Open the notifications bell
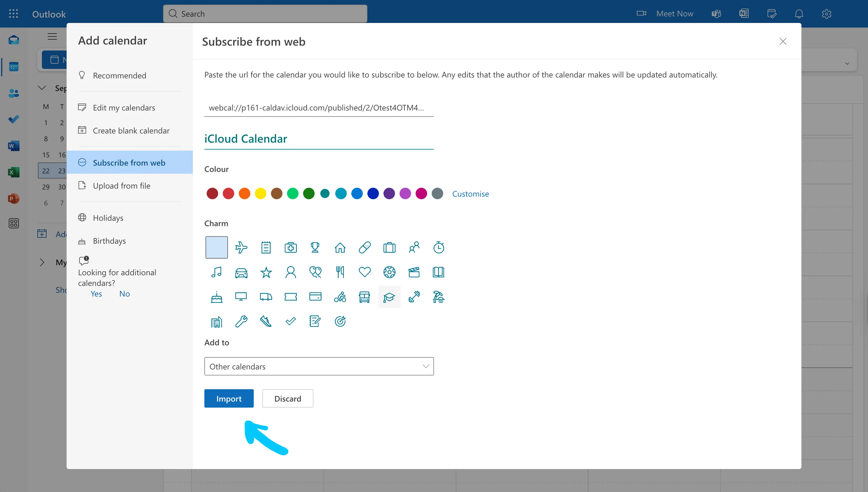This screenshot has width=868, height=492. (x=799, y=14)
